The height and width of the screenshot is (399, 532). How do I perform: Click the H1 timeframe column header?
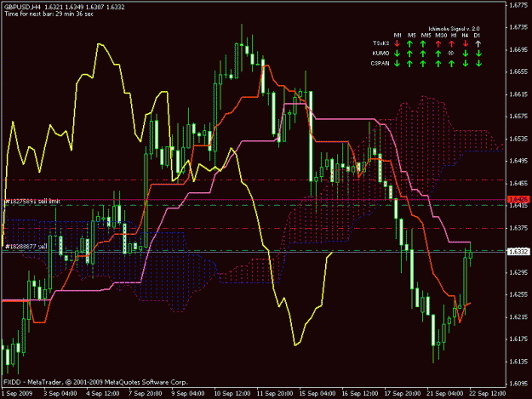point(454,35)
